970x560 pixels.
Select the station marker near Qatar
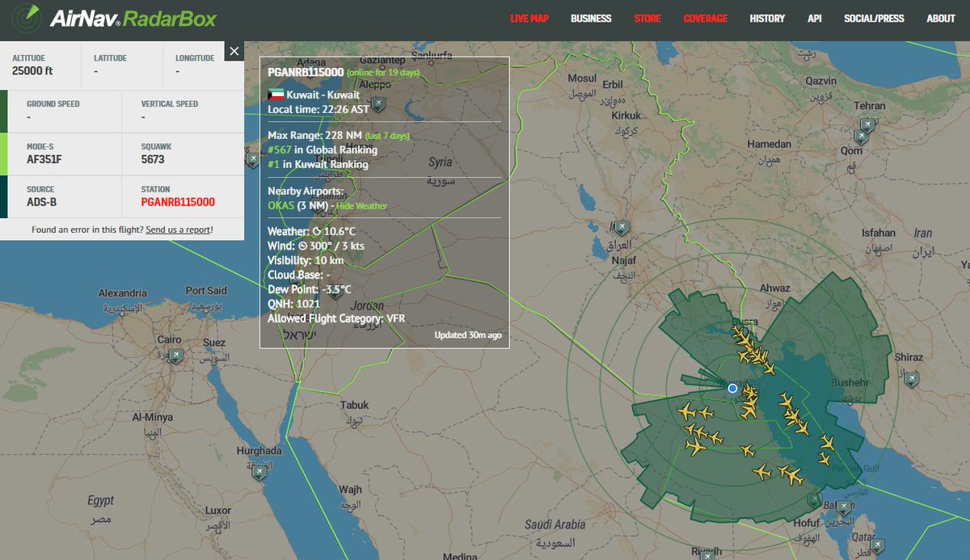pos(879,548)
